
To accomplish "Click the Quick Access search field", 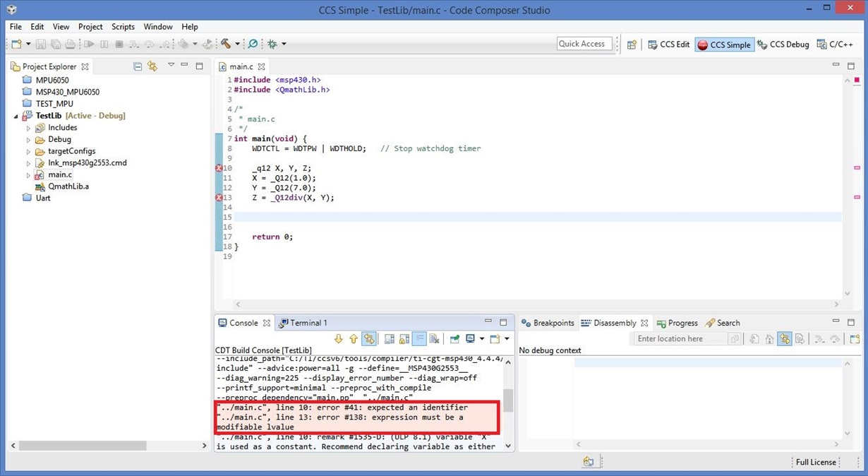I will [x=584, y=44].
